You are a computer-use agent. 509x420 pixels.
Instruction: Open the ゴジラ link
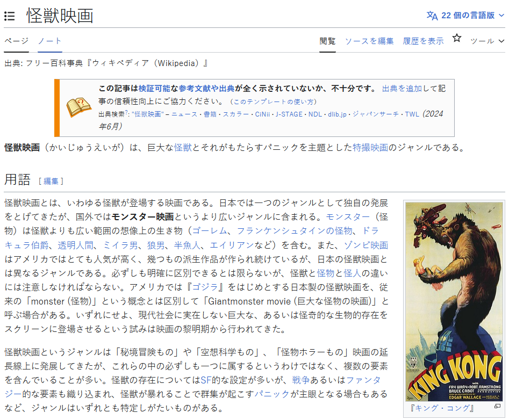pyautogui.click(x=205, y=287)
